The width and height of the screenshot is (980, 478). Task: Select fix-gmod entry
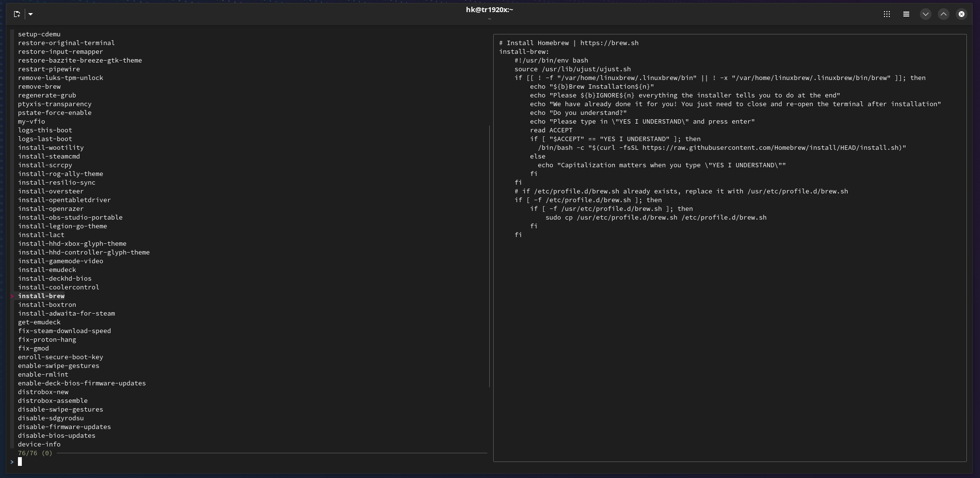pos(33,349)
